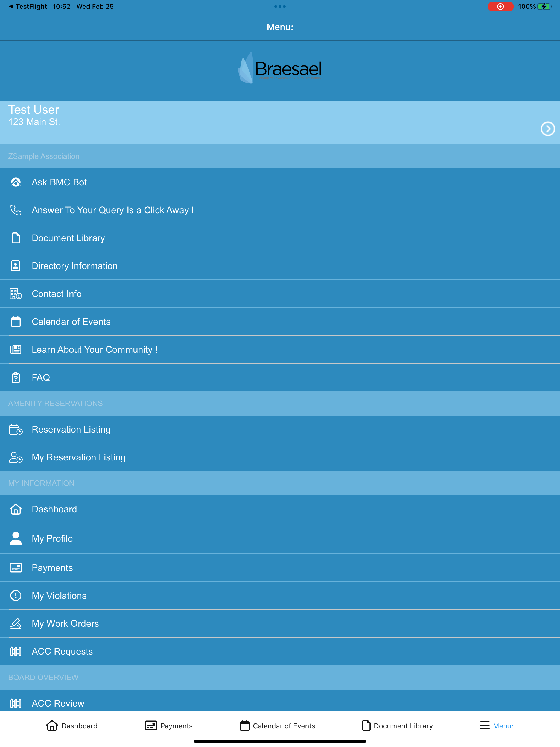This screenshot has width=560, height=747.
Task: Switch to the Document Library tab label
Action: pos(403,726)
